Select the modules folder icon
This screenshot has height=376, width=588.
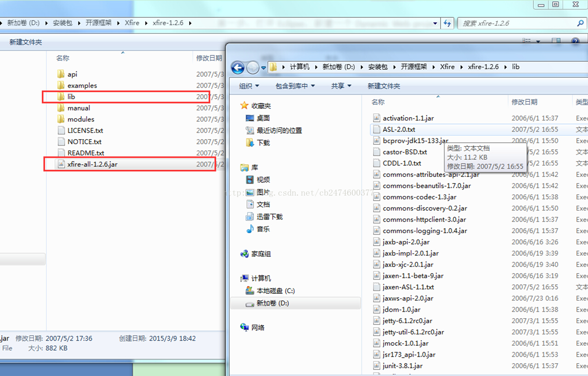[x=61, y=119]
